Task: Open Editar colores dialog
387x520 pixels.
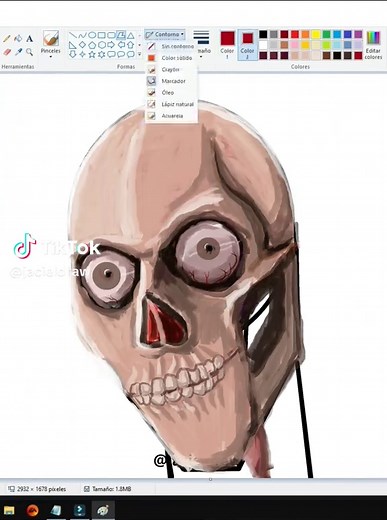Action: (373, 45)
